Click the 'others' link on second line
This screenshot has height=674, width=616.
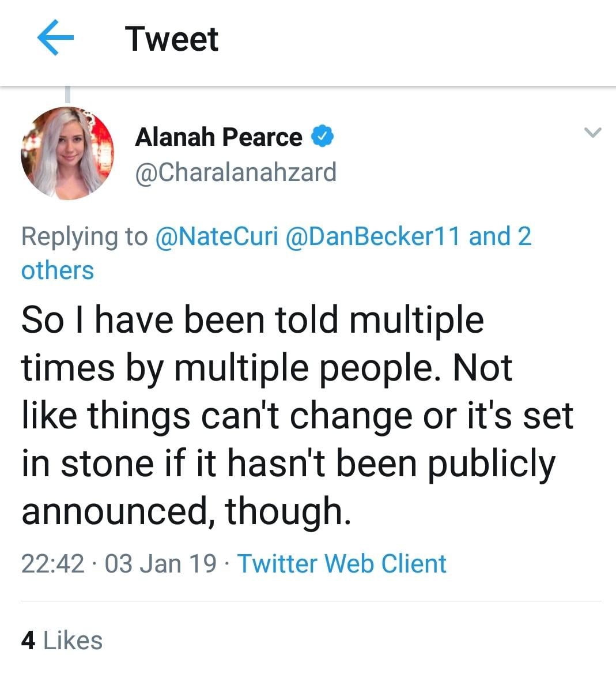pos(57,270)
